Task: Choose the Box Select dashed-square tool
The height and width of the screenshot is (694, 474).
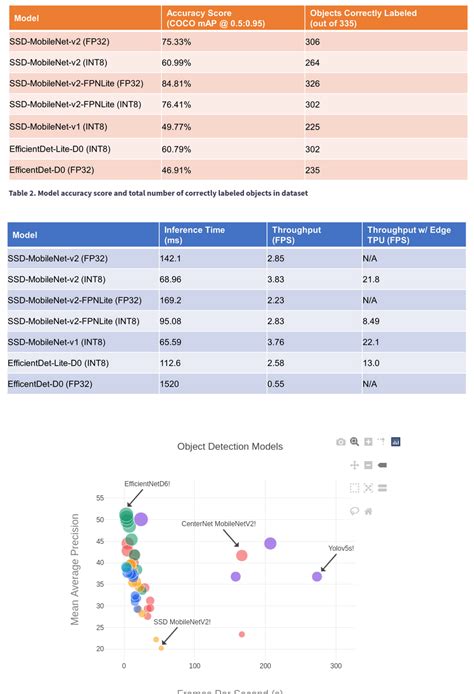Action: point(354,488)
